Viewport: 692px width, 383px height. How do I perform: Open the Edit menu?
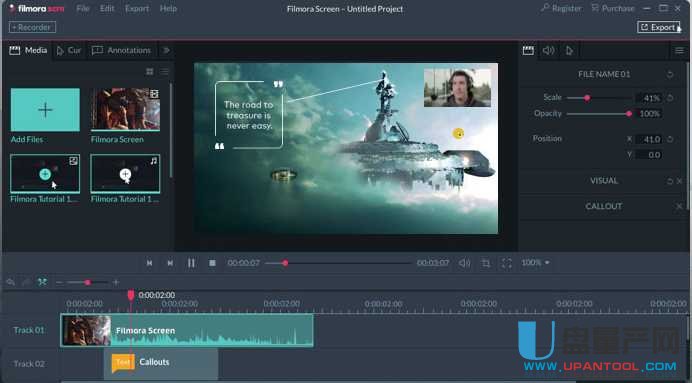[107, 8]
